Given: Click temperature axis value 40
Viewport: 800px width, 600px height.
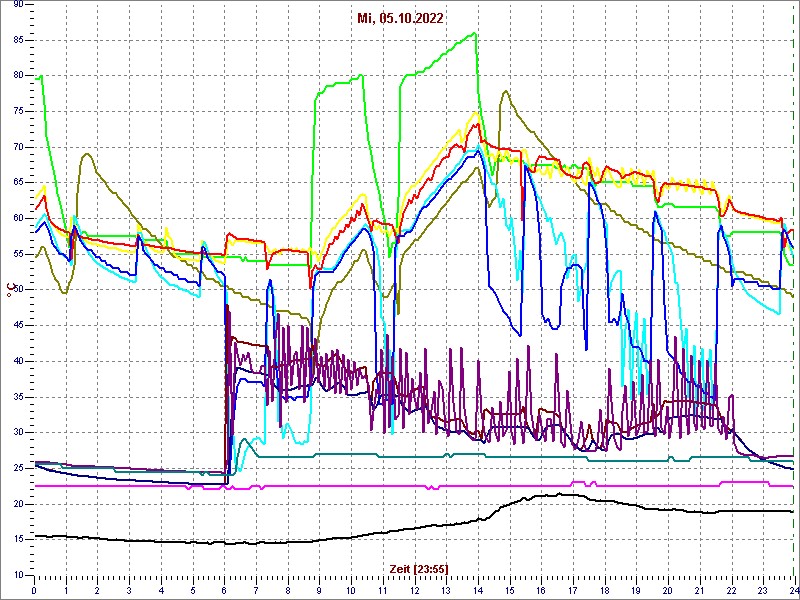Looking at the screenshot, I should click(18, 361).
